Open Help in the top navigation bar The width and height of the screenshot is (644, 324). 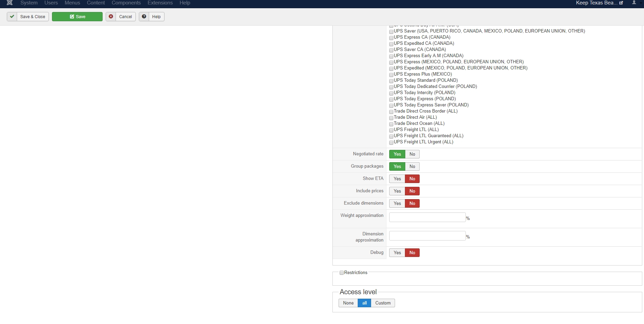185,3
